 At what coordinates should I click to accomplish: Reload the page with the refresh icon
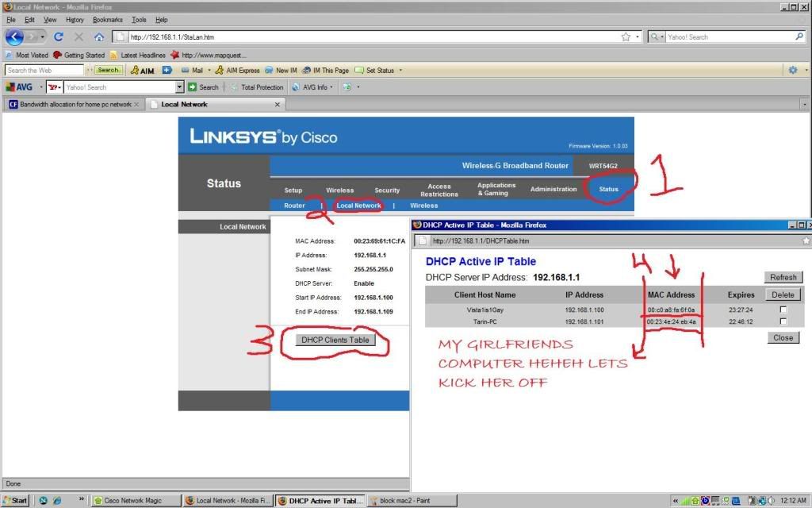[x=59, y=37]
